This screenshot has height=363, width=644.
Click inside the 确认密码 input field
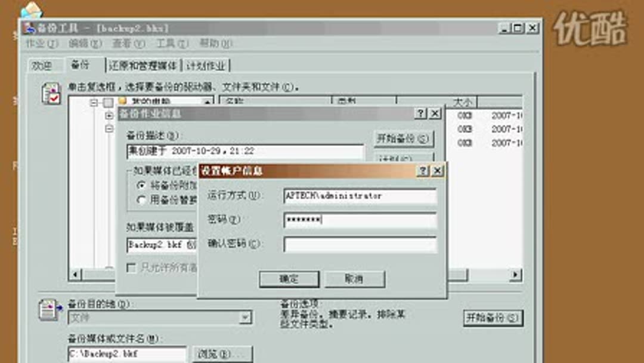coord(358,244)
